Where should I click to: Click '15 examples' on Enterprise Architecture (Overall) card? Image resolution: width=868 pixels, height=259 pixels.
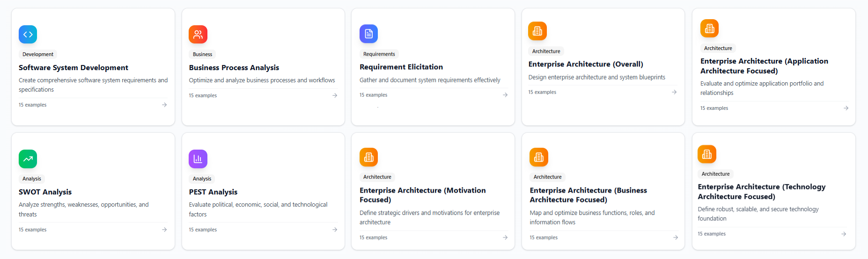click(542, 92)
